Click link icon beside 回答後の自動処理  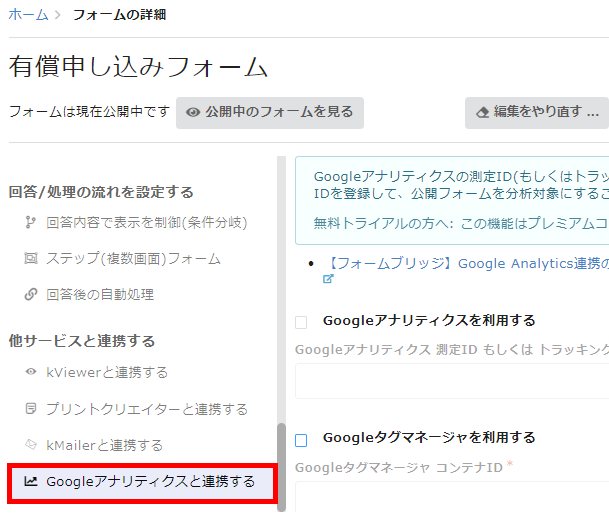pos(31,294)
